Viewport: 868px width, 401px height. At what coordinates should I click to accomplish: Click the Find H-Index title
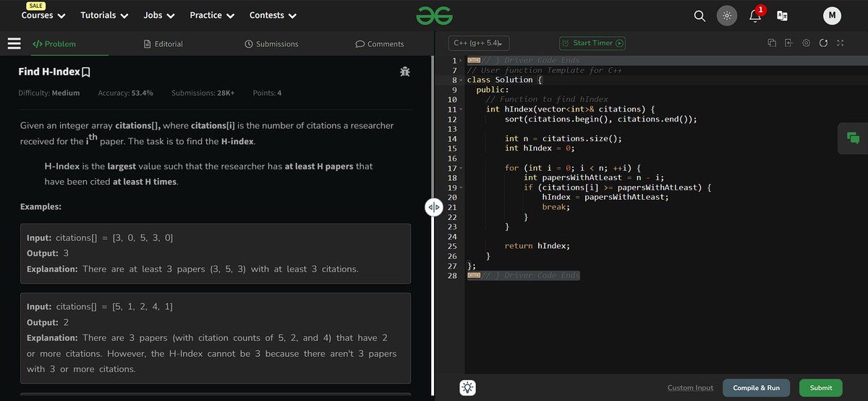48,72
